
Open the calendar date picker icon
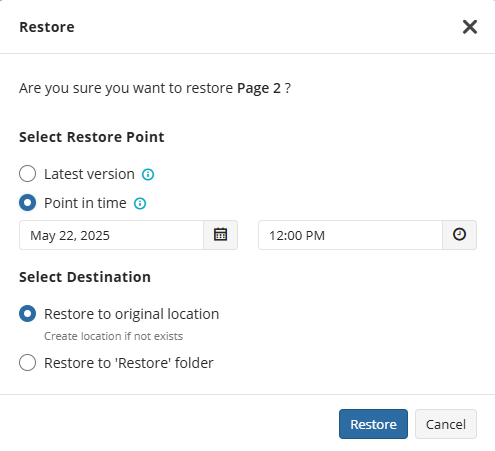point(220,235)
